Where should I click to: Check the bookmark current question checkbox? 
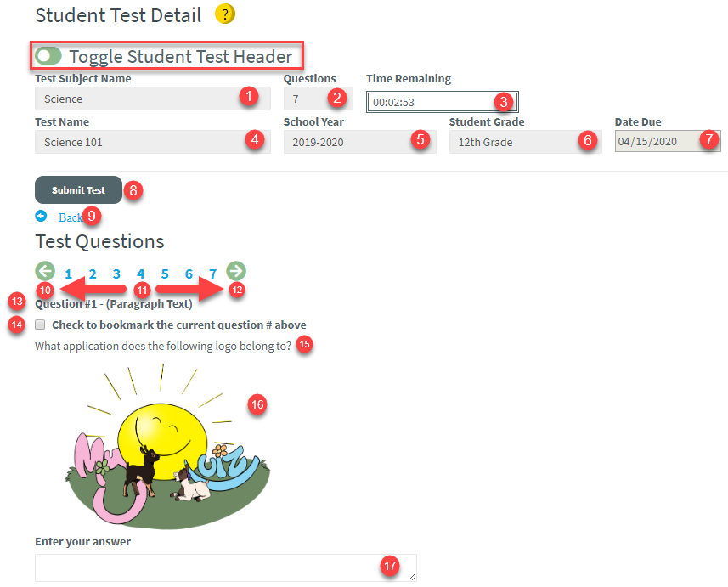coord(39,325)
